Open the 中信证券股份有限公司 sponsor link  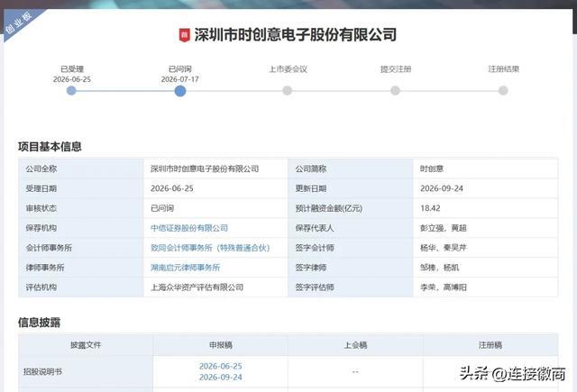(189, 228)
